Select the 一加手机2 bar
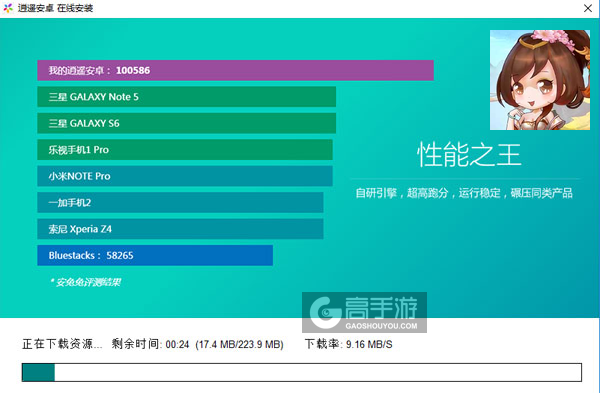Image resolution: width=600 pixels, height=393 pixels. click(180, 202)
